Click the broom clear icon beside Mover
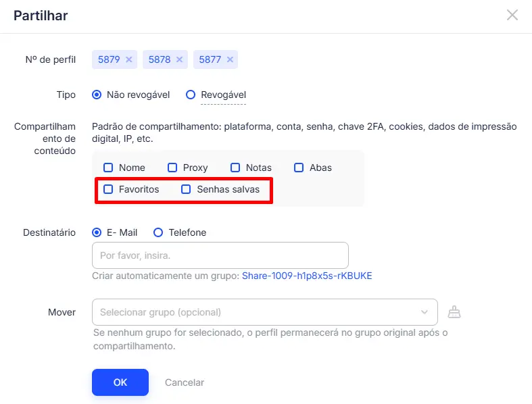 pyautogui.click(x=454, y=312)
